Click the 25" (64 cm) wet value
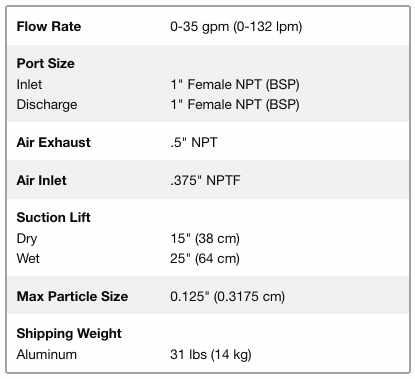This screenshot has height=379, width=415. click(205, 259)
